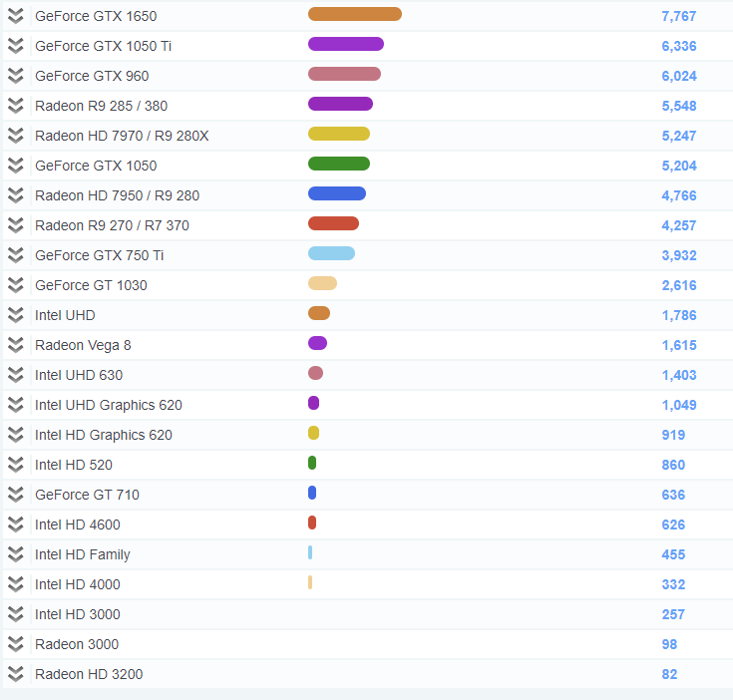
Task: Open the Radeon R9 270 / R7 370 link
Action: click(x=112, y=225)
